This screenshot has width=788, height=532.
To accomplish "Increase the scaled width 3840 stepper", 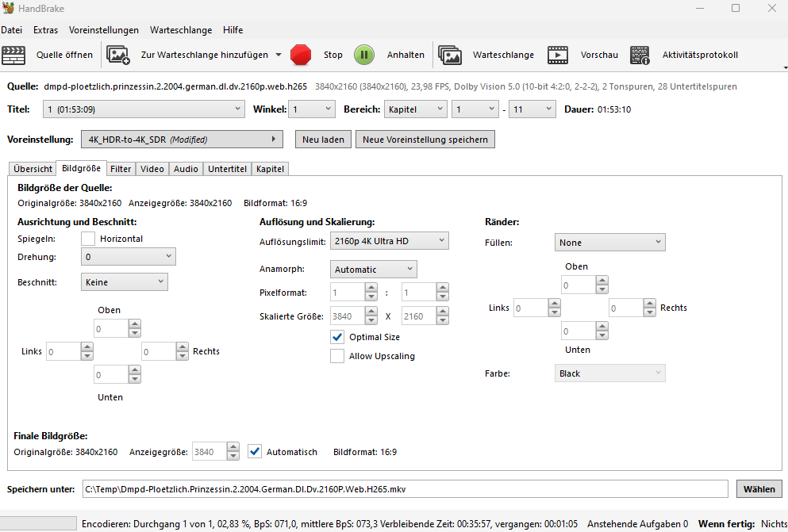I will (371, 312).
